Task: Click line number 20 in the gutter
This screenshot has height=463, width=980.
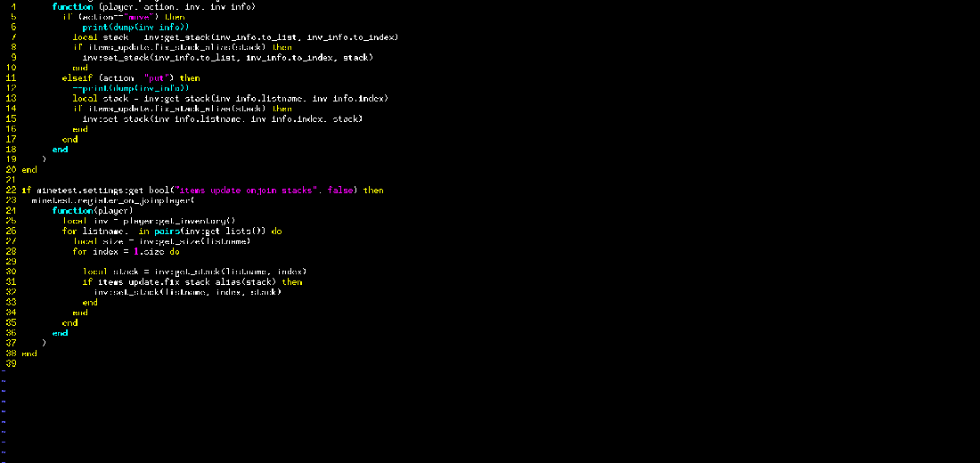Action: click(11, 170)
